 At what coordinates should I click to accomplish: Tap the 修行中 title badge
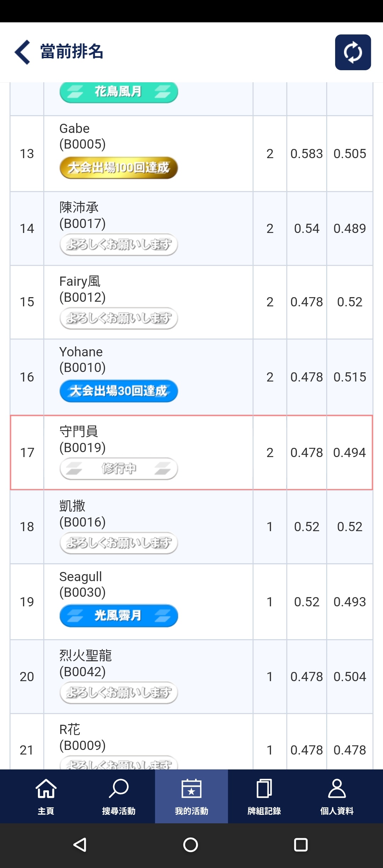118,469
